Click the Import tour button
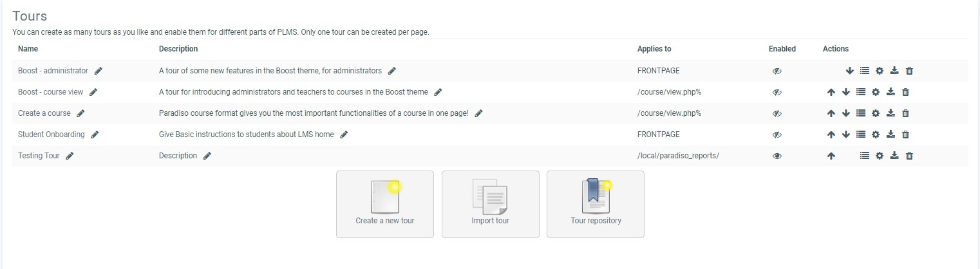Image resolution: width=980 pixels, height=269 pixels. click(x=490, y=204)
